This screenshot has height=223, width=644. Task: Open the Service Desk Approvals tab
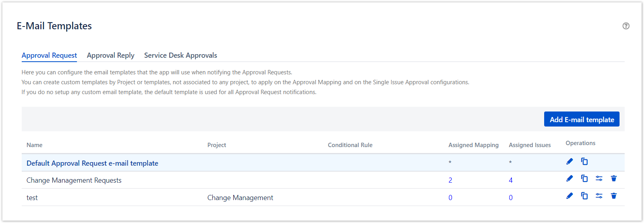(x=180, y=55)
